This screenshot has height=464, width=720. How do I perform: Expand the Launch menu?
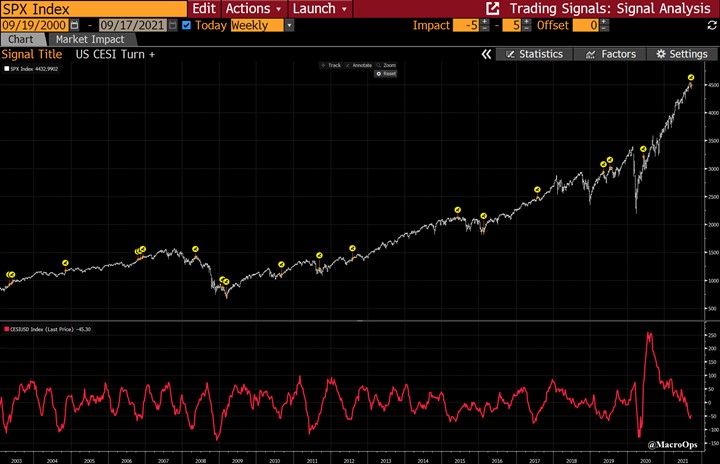coord(319,8)
